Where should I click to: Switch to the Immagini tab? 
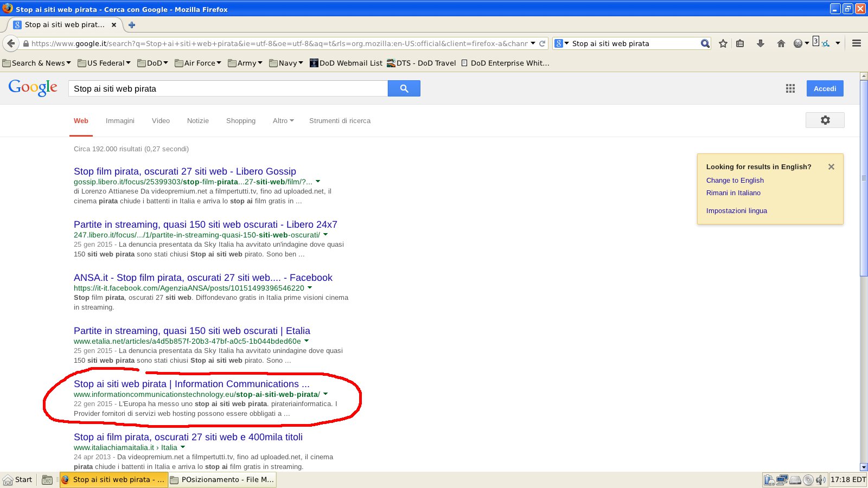(x=120, y=120)
